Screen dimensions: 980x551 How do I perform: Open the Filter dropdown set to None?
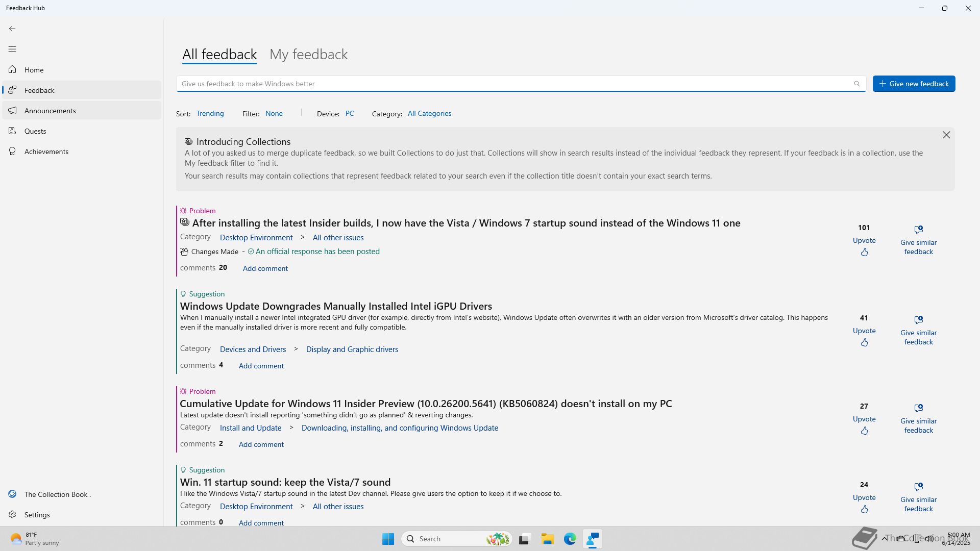(x=274, y=113)
